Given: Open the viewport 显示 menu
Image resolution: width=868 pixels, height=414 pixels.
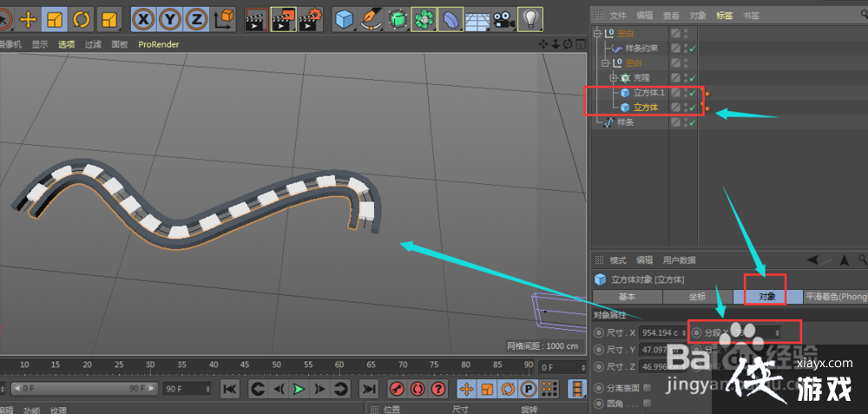Looking at the screenshot, I should coord(40,44).
